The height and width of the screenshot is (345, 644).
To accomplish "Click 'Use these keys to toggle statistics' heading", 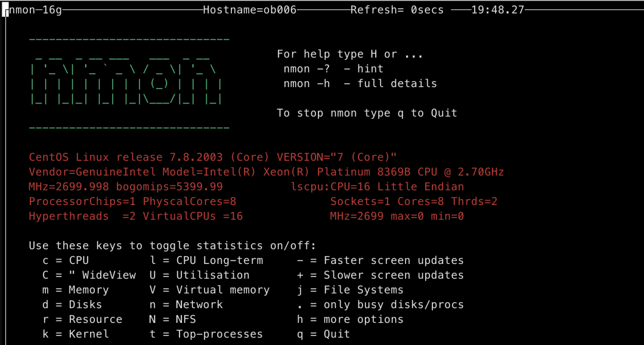I will (x=172, y=245).
